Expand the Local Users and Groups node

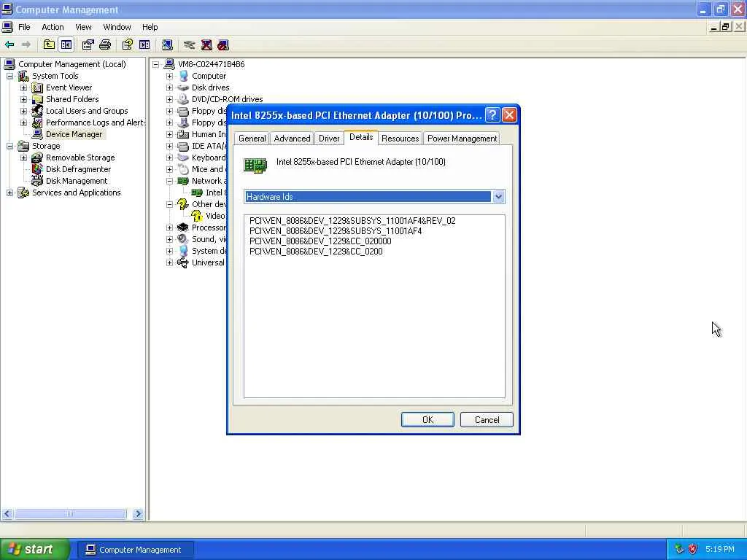click(x=24, y=111)
